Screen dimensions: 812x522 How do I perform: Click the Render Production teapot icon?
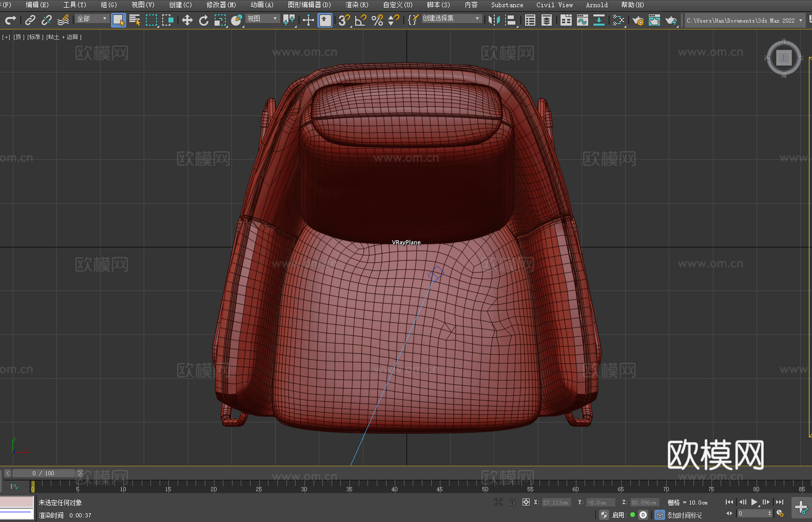[671, 20]
